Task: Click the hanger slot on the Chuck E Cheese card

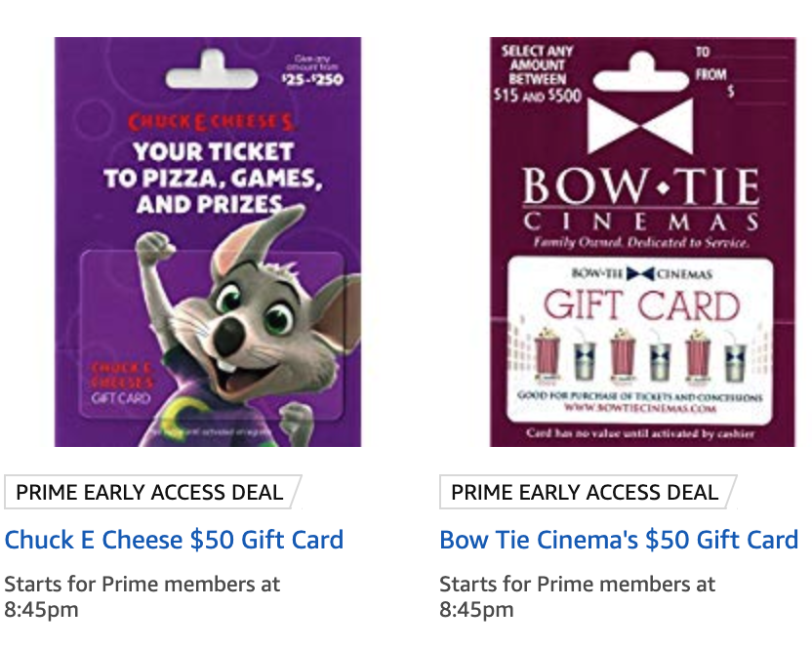Action: (x=212, y=72)
